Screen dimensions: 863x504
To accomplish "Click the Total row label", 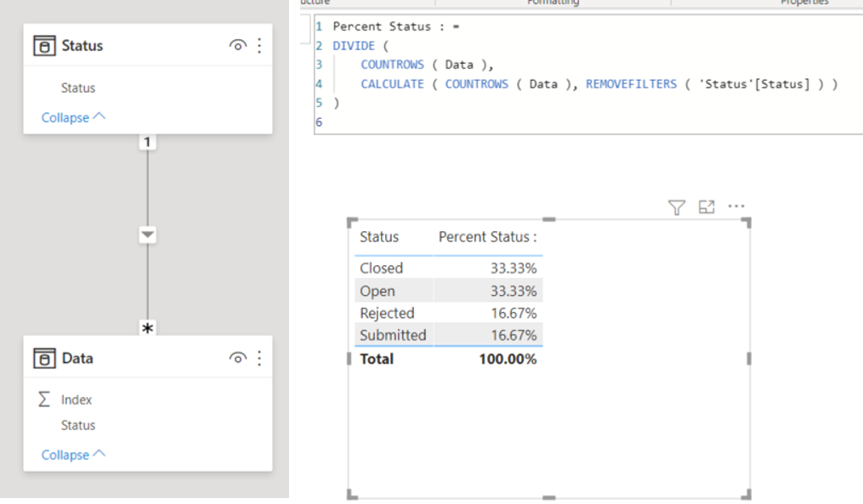I will (x=377, y=360).
